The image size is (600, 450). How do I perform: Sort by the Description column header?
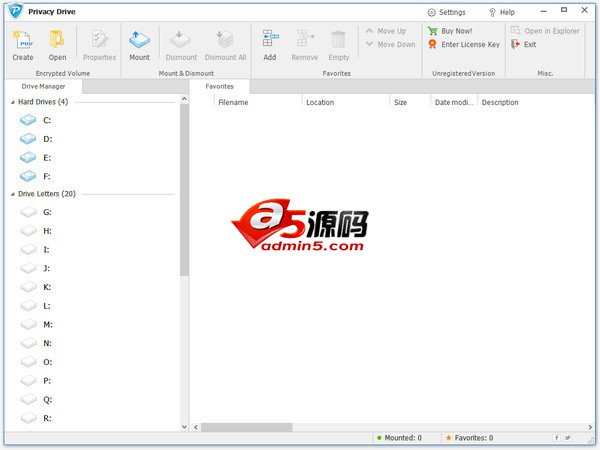click(x=500, y=103)
